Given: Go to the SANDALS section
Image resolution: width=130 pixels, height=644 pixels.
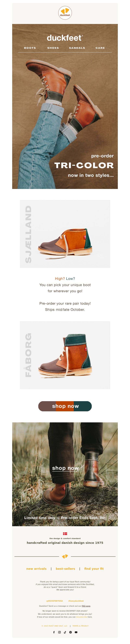Looking at the screenshot, I should [77, 48].
